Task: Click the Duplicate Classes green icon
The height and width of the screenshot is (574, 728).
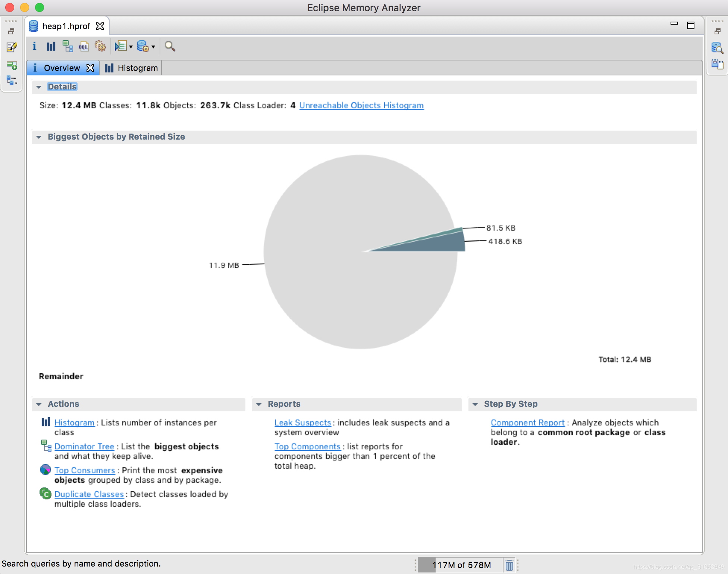Action: (45, 493)
